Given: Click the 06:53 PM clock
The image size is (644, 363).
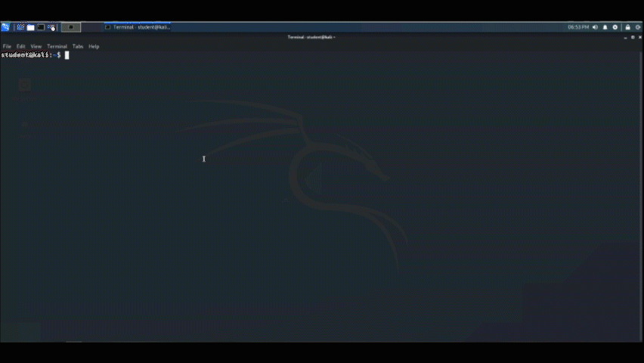Looking at the screenshot, I should pyautogui.click(x=578, y=27).
